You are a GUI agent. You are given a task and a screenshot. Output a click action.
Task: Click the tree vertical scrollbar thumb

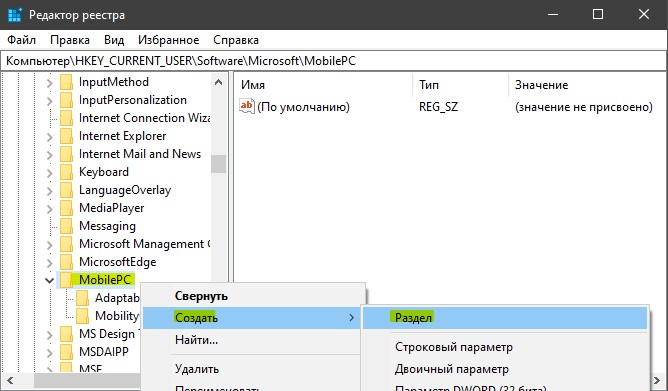coord(219,164)
